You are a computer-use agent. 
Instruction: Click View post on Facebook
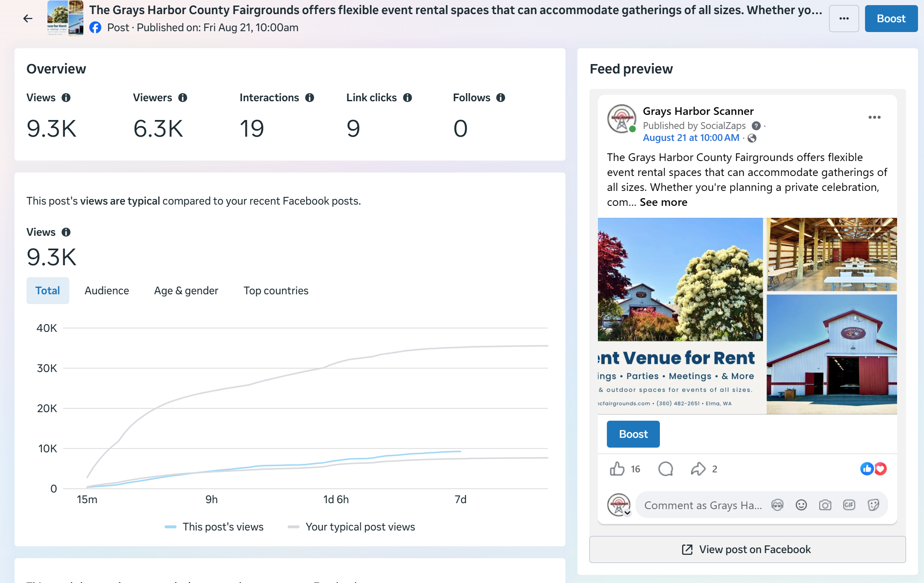point(747,549)
